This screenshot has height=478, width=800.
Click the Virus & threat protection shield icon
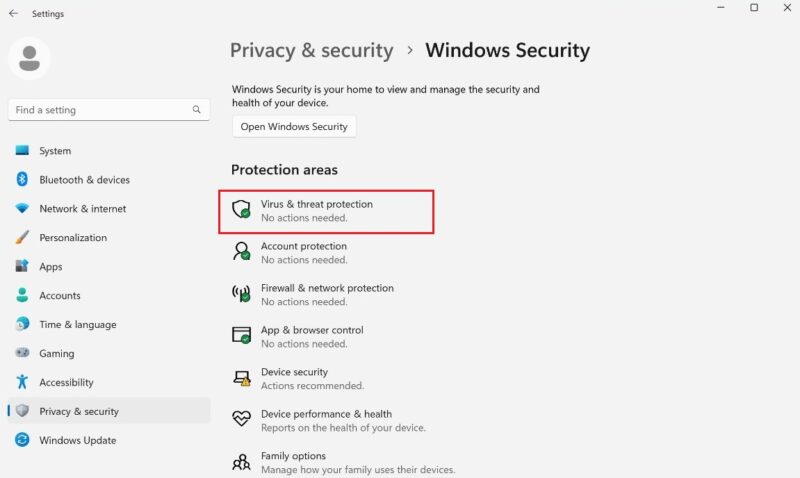241,210
